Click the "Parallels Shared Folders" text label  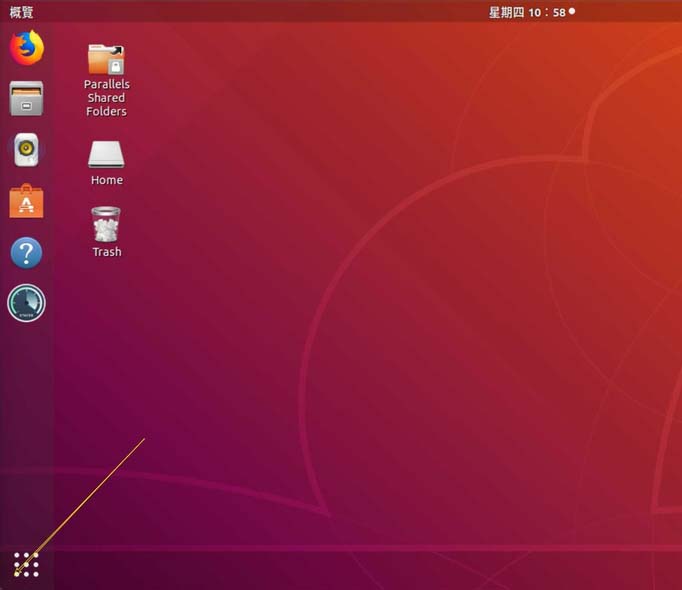pos(107,97)
